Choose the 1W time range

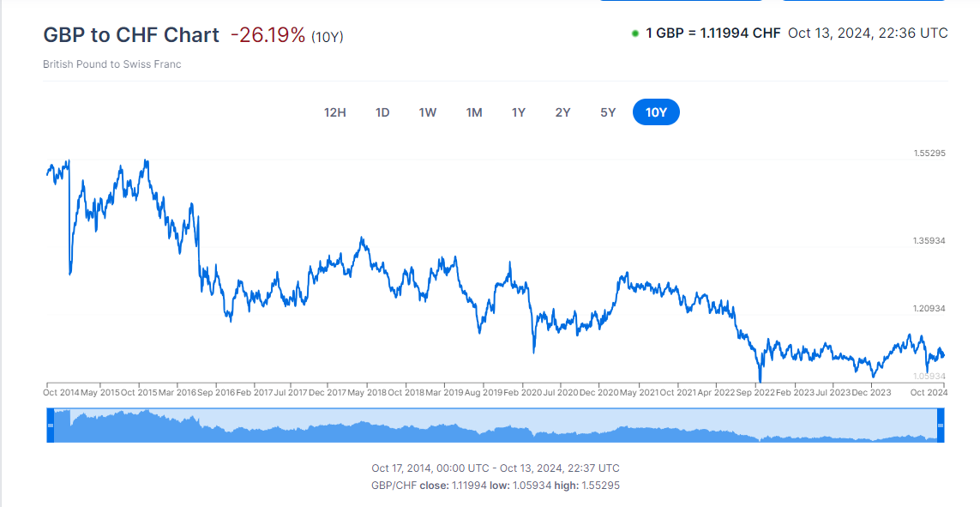pos(428,112)
